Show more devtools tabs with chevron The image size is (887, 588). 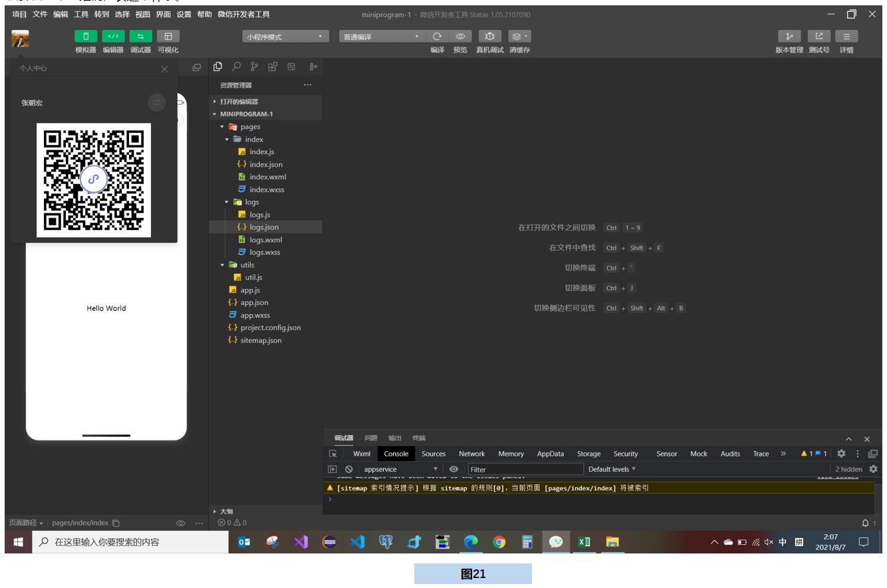point(783,454)
